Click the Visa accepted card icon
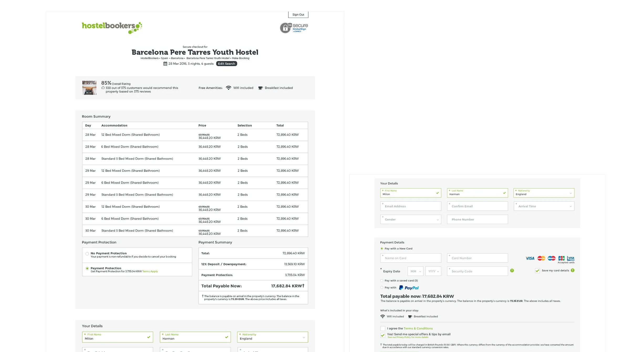The image size is (644, 352). pyautogui.click(x=530, y=258)
